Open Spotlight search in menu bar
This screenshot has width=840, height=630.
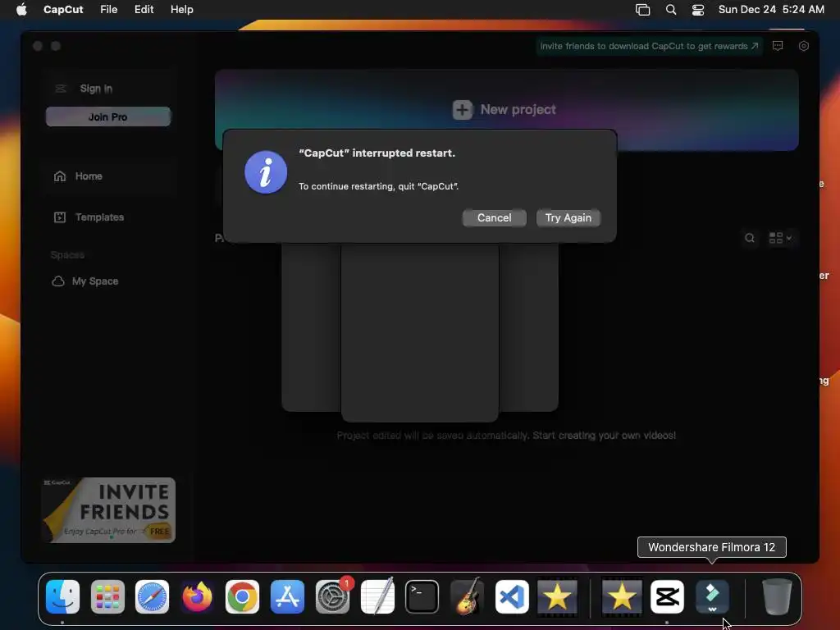click(x=671, y=10)
